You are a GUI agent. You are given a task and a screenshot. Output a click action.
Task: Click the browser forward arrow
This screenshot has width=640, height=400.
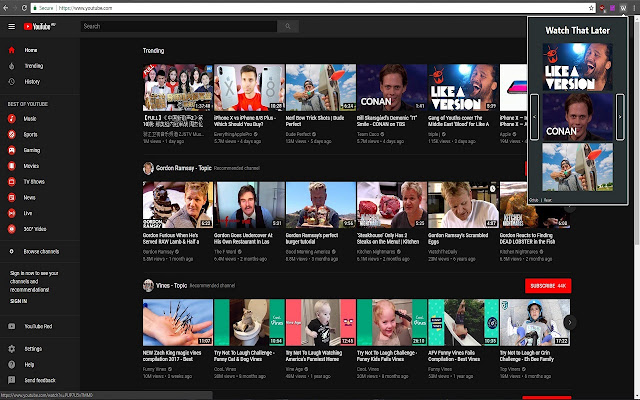[15, 8]
